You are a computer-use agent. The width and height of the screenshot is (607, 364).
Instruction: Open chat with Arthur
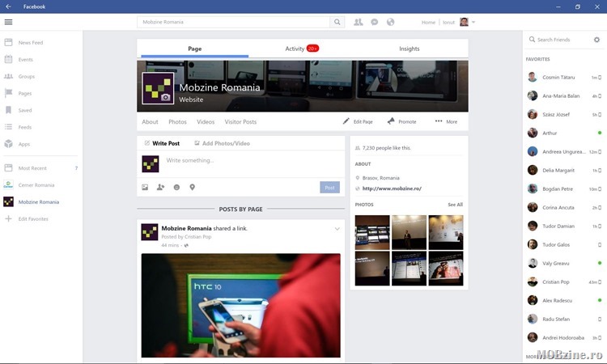coord(564,133)
